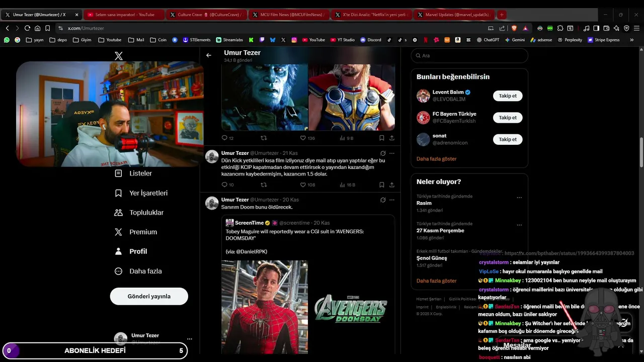Viewport: 644px width, 362px height.
Task: Open Daha fazla in the sidebar
Action: click(x=138, y=271)
